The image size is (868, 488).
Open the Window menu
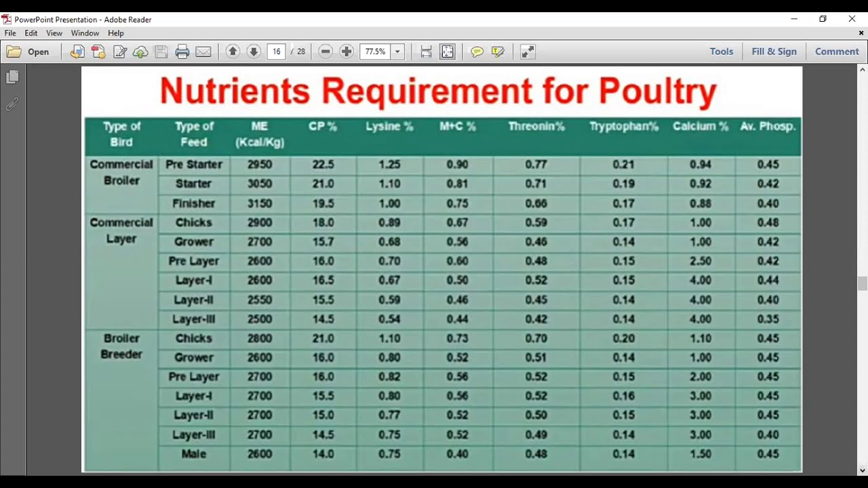click(x=85, y=33)
